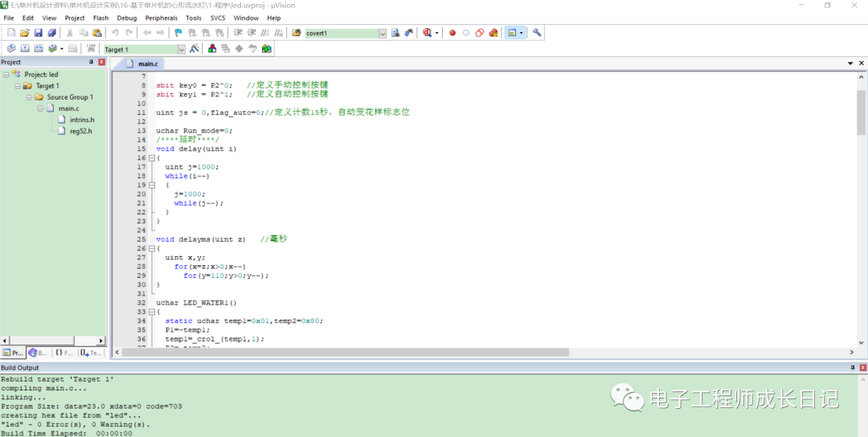Start the debug session icon

click(427, 33)
